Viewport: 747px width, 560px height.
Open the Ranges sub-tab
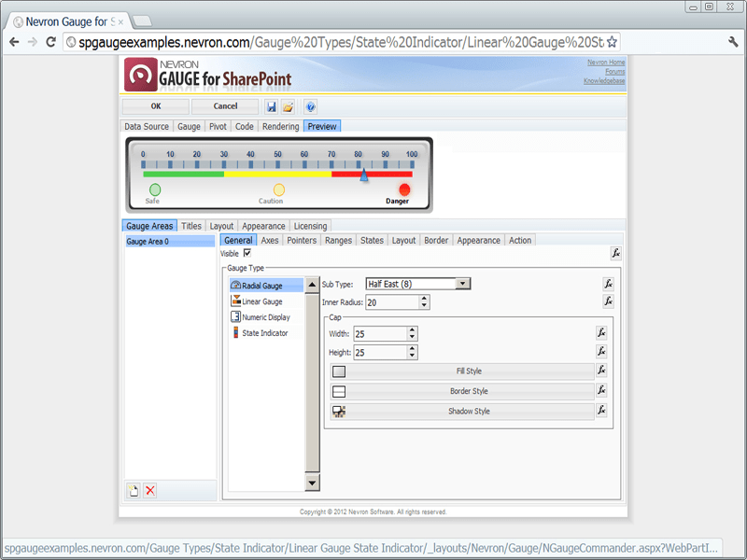(x=338, y=241)
